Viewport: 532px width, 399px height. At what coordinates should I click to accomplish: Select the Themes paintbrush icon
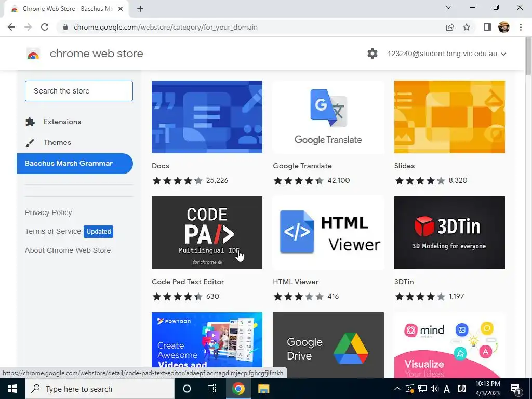[30, 143]
